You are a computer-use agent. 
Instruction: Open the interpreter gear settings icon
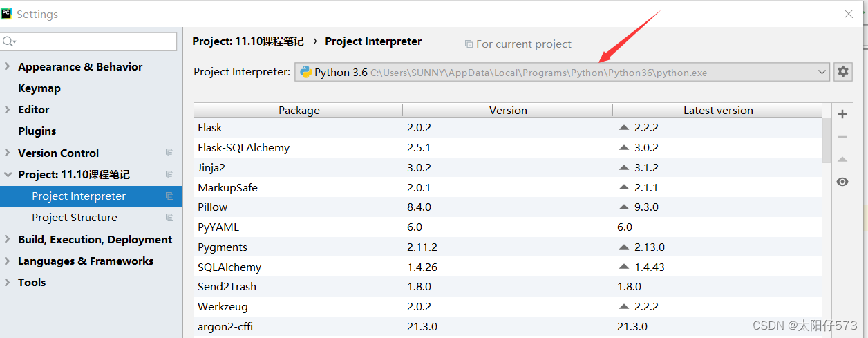coord(842,72)
